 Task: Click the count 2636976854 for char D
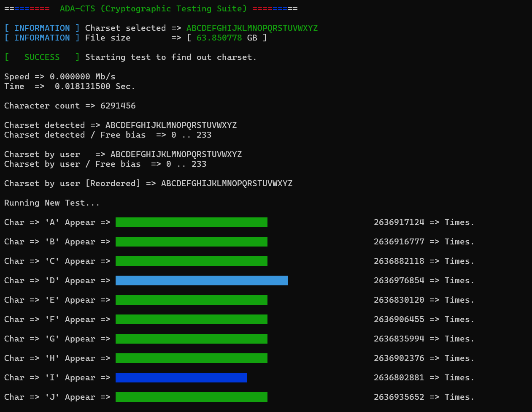[x=399, y=281]
